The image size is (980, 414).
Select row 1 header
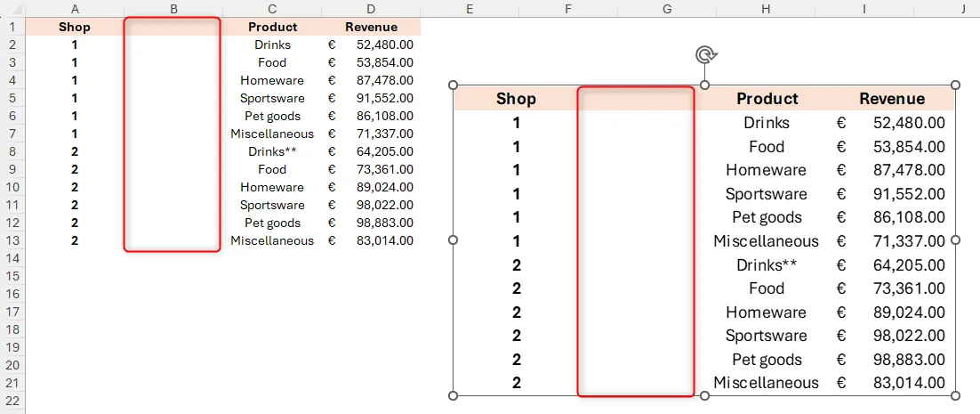(x=13, y=27)
